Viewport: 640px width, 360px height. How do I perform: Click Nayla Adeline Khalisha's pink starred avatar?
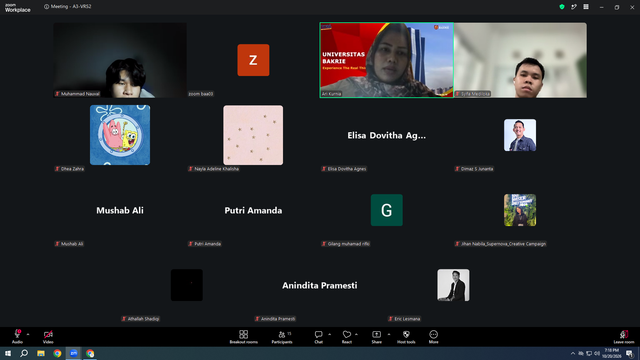(253, 135)
